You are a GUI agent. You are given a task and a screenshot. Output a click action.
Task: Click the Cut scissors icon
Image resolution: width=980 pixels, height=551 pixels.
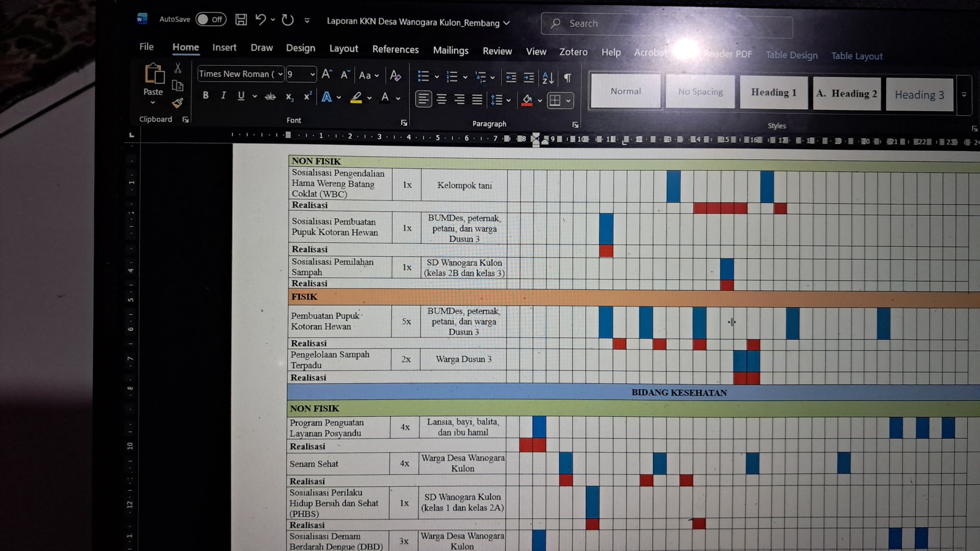178,68
